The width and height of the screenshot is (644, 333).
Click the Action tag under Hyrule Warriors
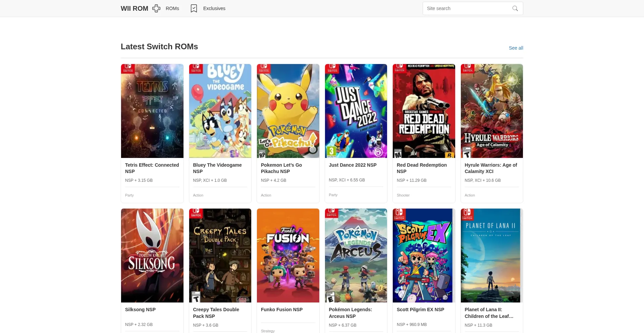(x=470, y=195)
